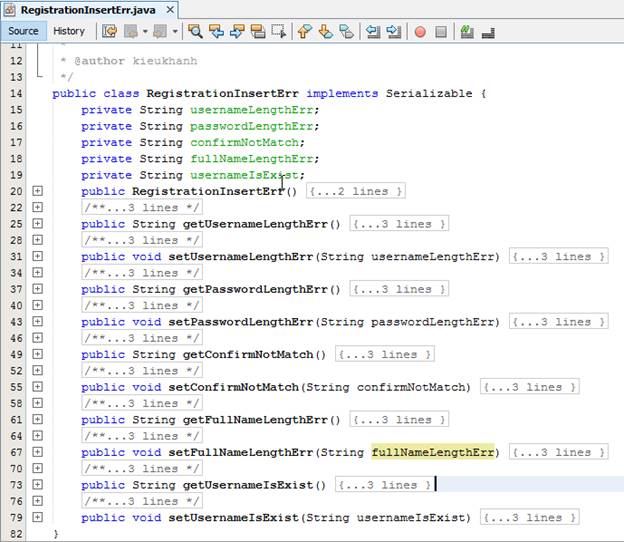The width and height of the screenshot is (624, 542).
Task: Click the Toggle Bookmark icon
Action: (347, 31)
